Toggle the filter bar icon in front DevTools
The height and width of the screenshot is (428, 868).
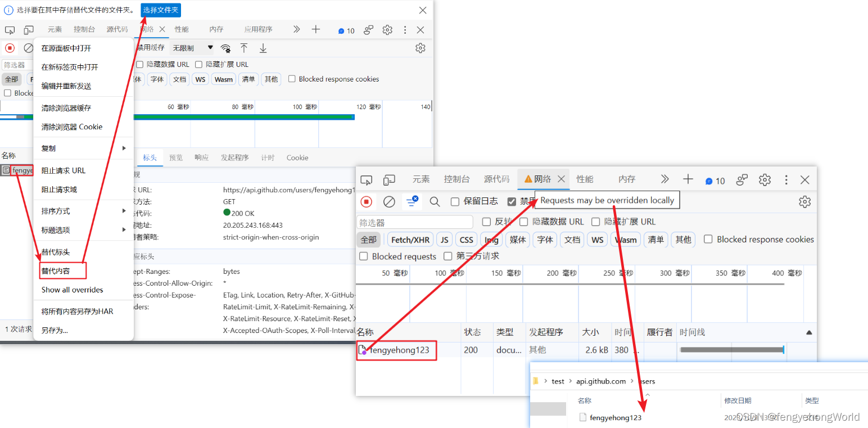click(x=412, y=201)
